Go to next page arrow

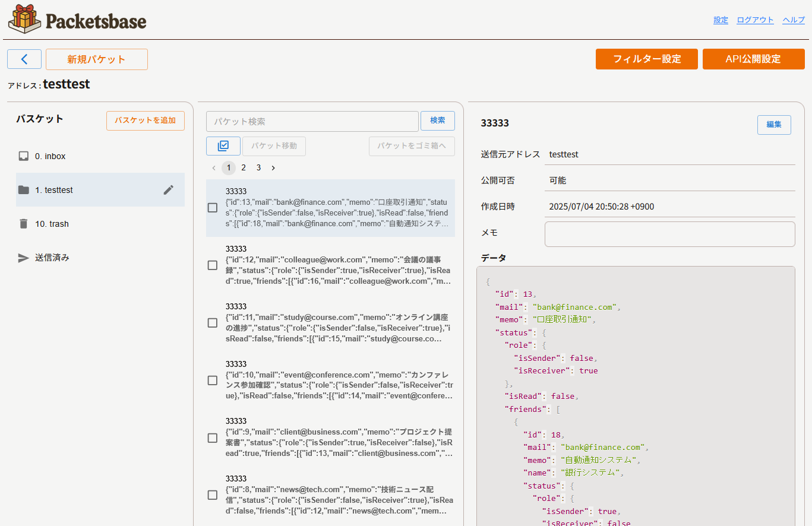coord(273,168)
